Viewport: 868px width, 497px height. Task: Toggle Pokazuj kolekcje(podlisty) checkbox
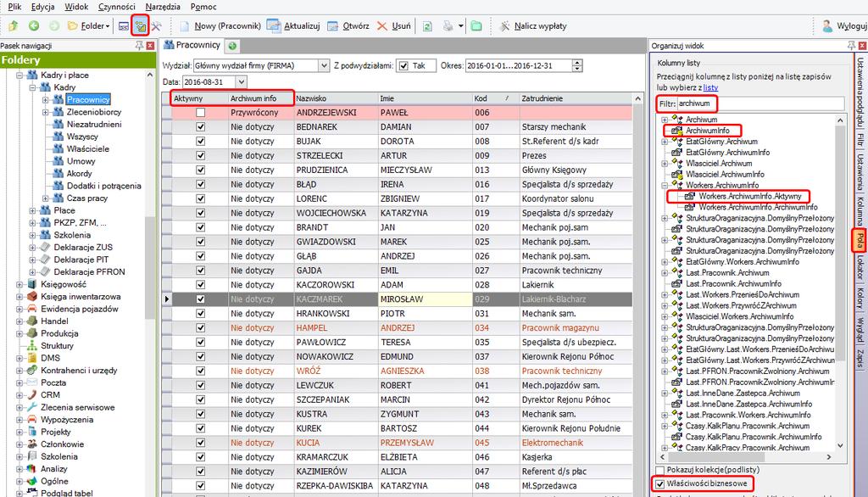coord(659,470)
